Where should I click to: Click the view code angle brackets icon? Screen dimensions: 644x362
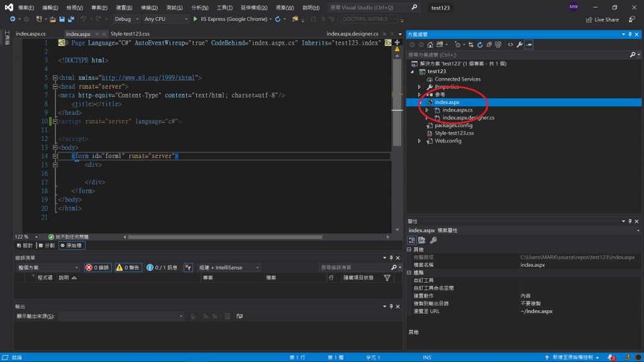tap(511, 45)
